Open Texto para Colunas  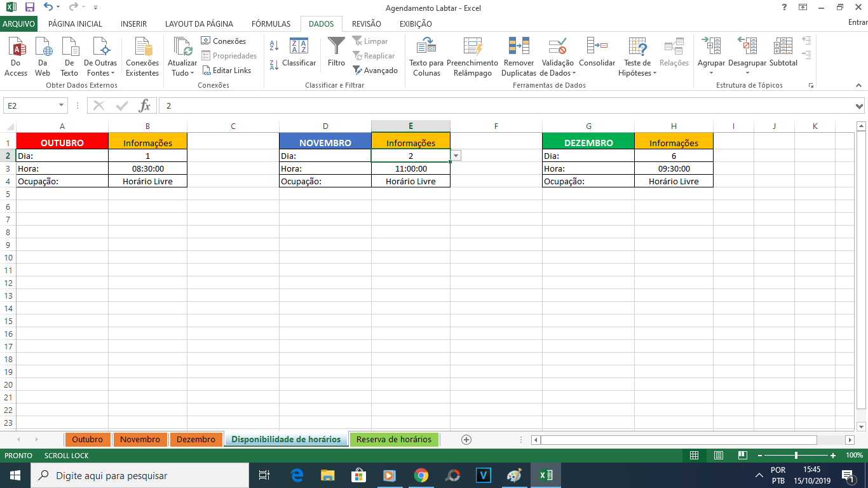pos(426,57)
